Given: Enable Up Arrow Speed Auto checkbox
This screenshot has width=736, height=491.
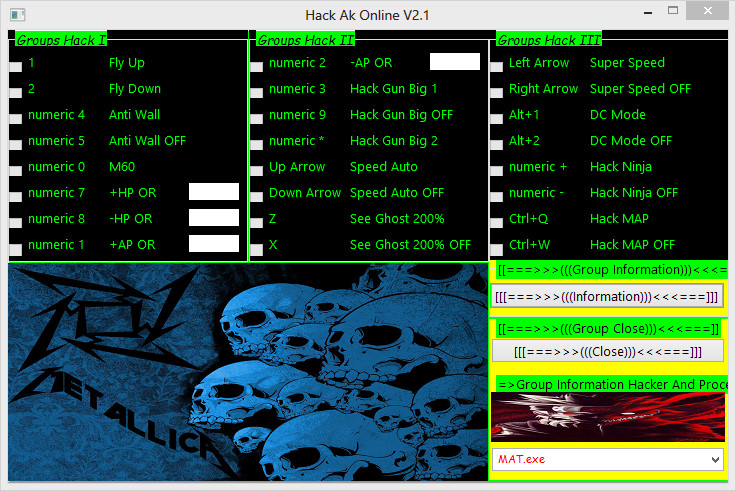Looking at the screenshot, I should tap(256, 170).
